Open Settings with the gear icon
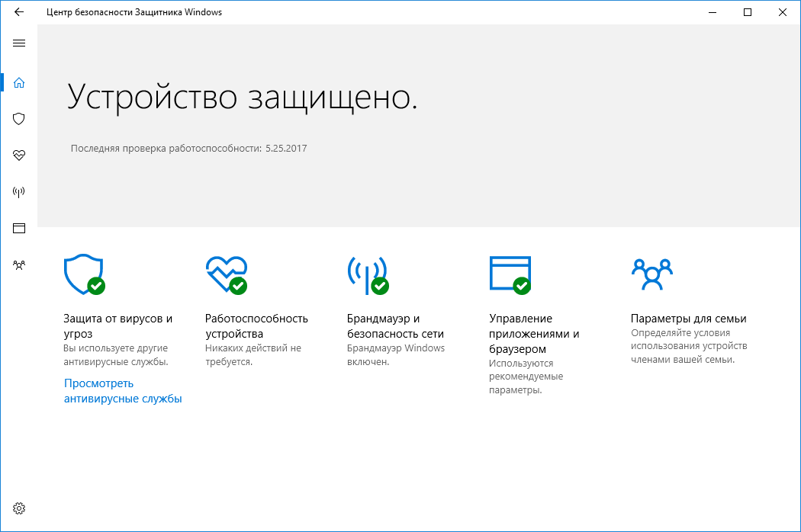Screen dimensions: 801x532 [x=18, y=508]
